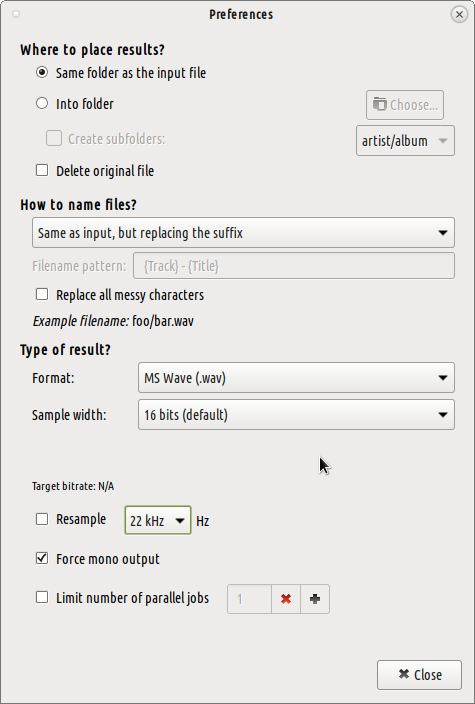Click the Close button at the bottom
Viewport: 475px width, 704px height.
pyautogui.click(x=419, y=675)
